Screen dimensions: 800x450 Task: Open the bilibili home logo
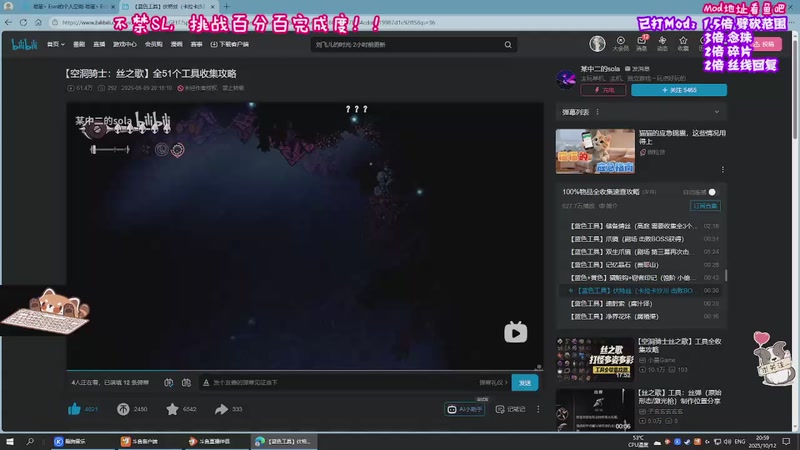click(24, 44)
